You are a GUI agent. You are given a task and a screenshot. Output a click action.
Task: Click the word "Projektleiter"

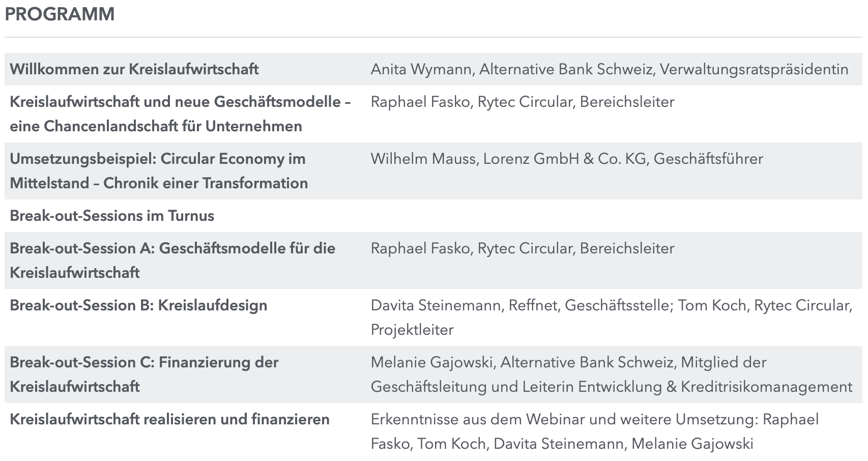(412, 330)
